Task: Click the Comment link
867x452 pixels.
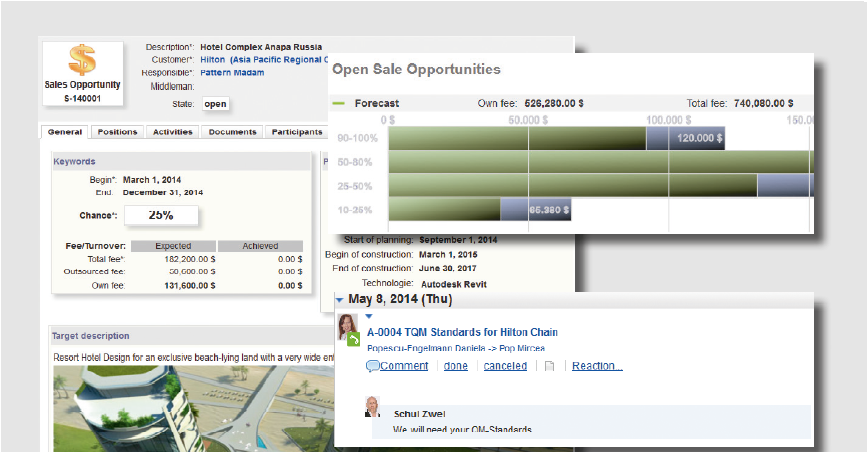Action: click(404, 366)
